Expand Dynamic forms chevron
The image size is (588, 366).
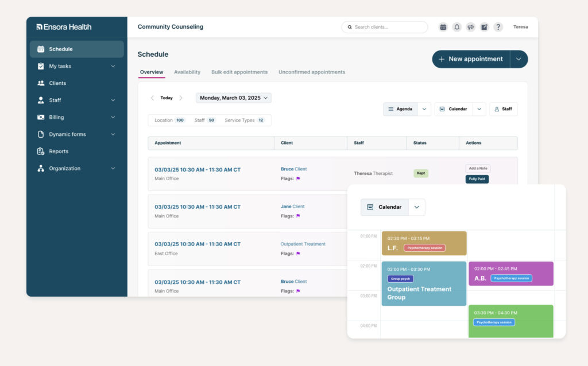click(x=113, y=134)
